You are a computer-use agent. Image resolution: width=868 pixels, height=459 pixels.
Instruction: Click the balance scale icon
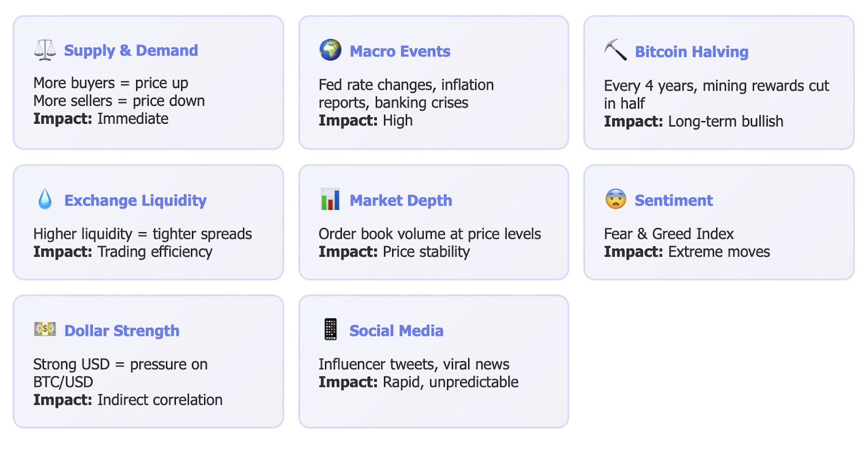click(45, 50)
